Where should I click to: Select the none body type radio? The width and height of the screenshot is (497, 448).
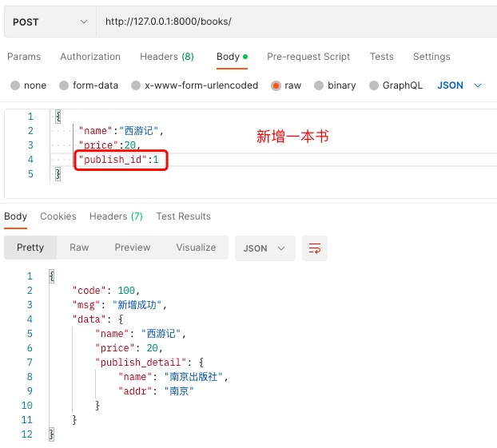pyautogui.click(x=15, y=85)
